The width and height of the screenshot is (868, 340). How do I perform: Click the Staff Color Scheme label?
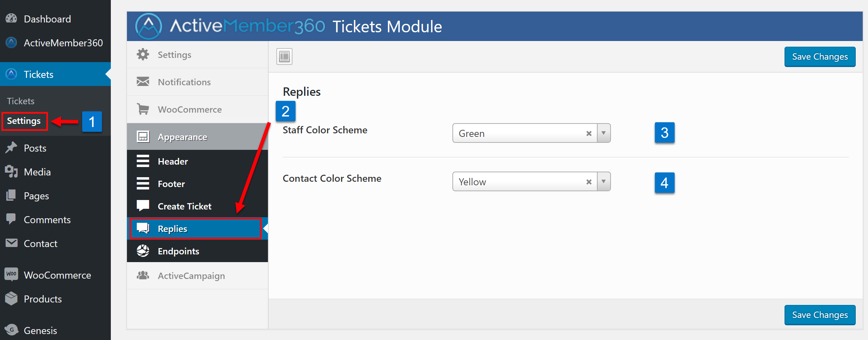point(325,130)
